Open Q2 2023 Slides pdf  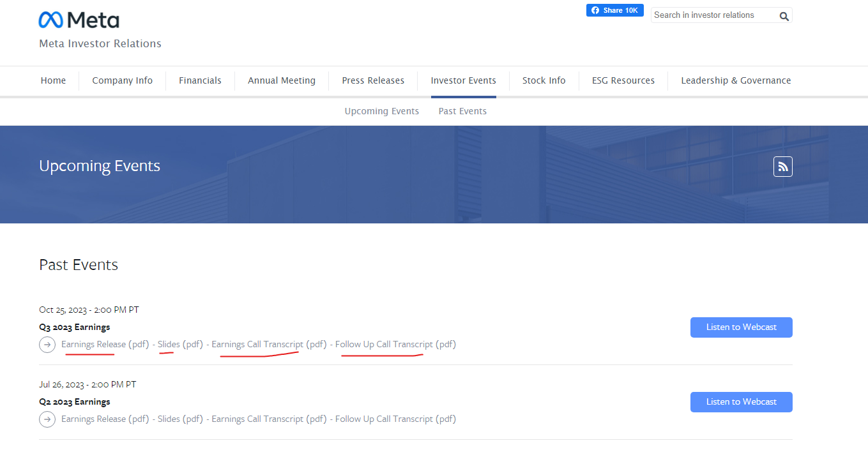pos(180,419)
